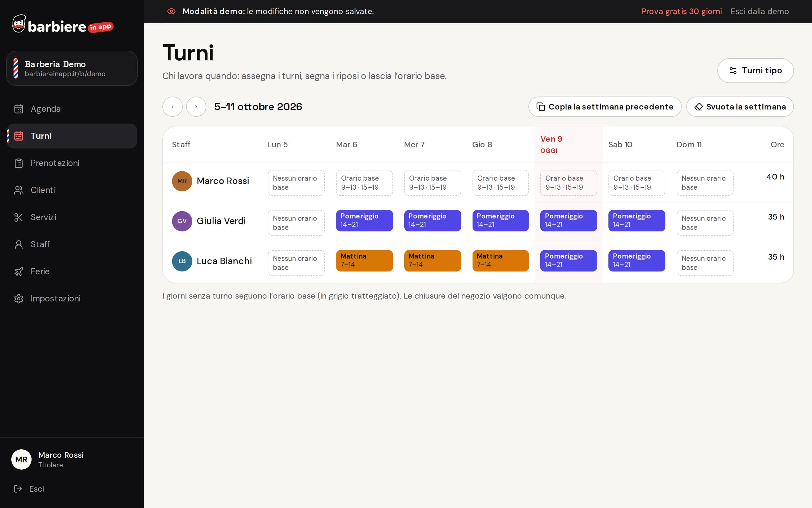812x508 pixels.
Task: Click Copia la settimana precedente
Action: point(605,107)
